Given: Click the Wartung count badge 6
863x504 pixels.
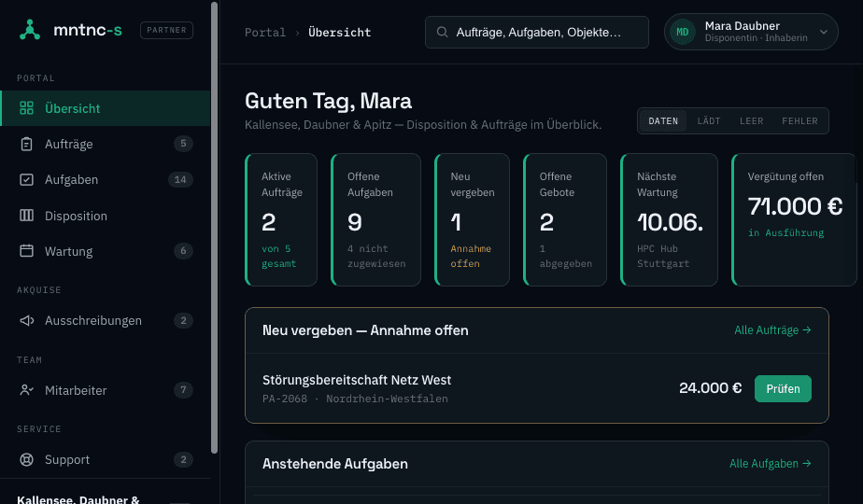Looking at the screenshot, I should [x=183, y=251].
